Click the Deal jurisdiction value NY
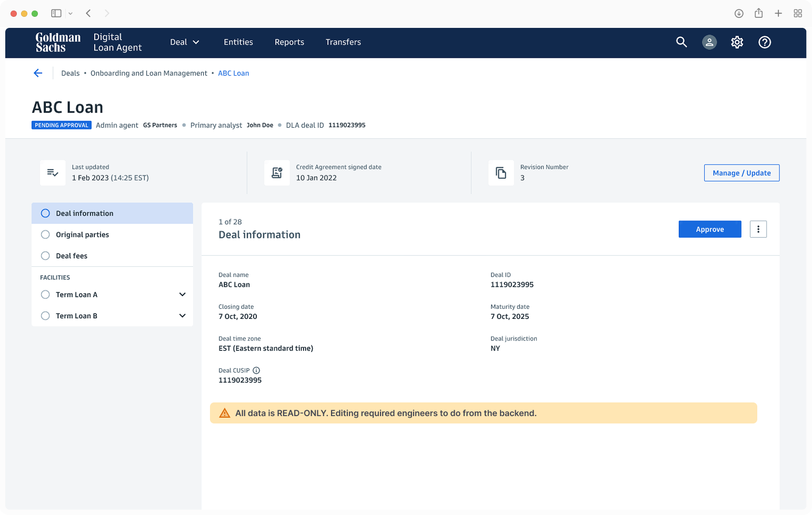This screenshot has width=812, height=515. tap(495, 348)
